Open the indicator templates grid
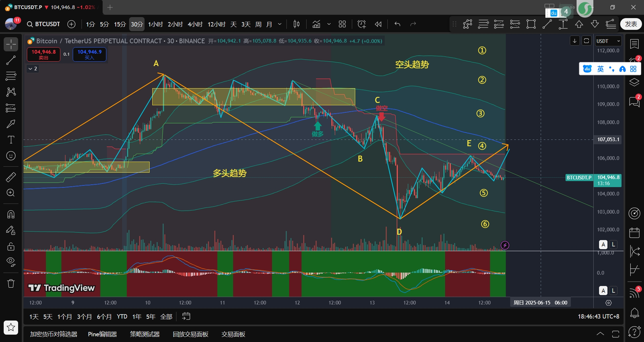Screen dimensions: 644x342 click(342, 24)
